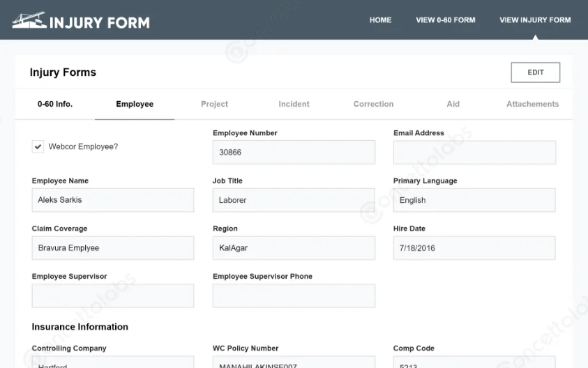588x368 pixels.
Task: Select the Employee Name field
Action: 113,200
